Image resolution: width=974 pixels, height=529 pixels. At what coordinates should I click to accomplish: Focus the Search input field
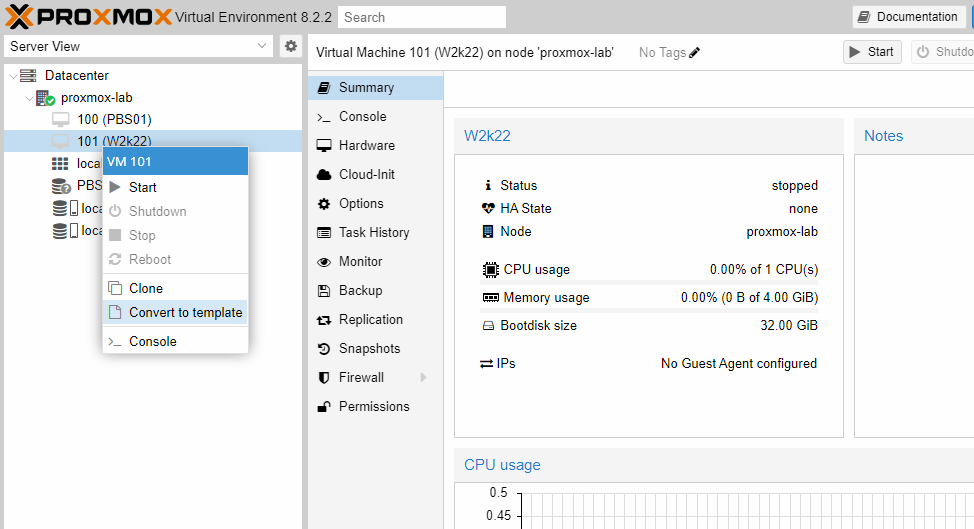click(x=422, y=17)
